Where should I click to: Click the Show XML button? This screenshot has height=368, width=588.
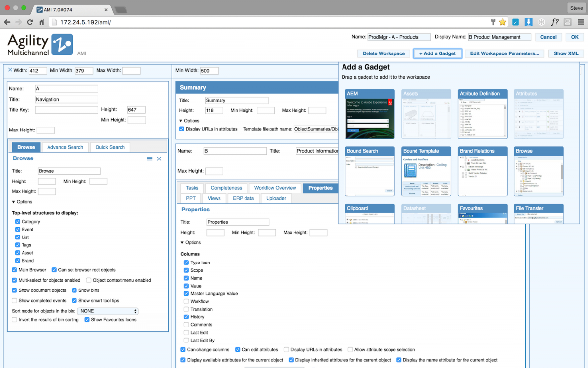[566, 53]
